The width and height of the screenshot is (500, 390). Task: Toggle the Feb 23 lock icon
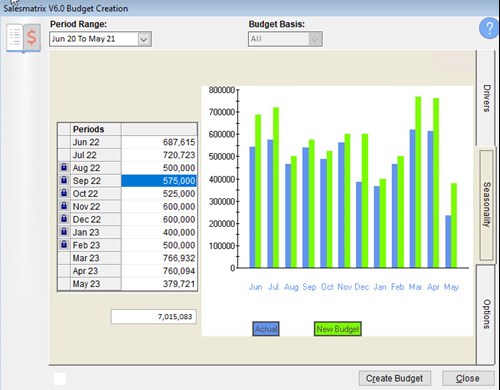point(64,245)
